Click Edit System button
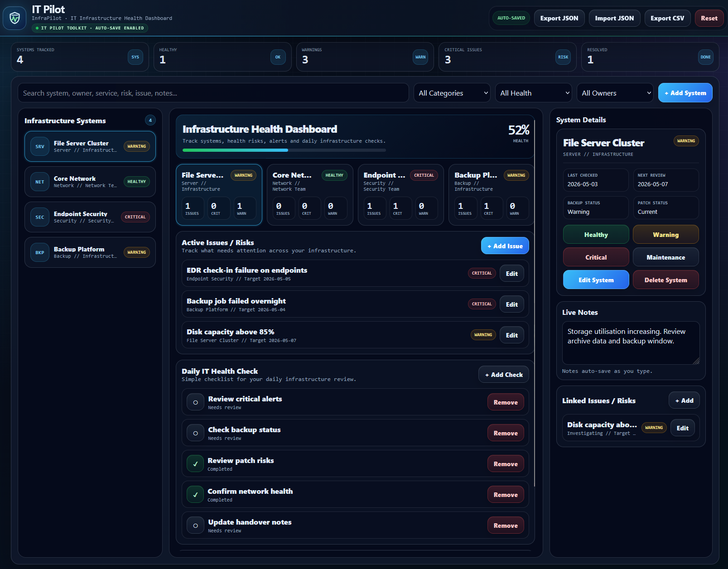 (x=596, y=280)
